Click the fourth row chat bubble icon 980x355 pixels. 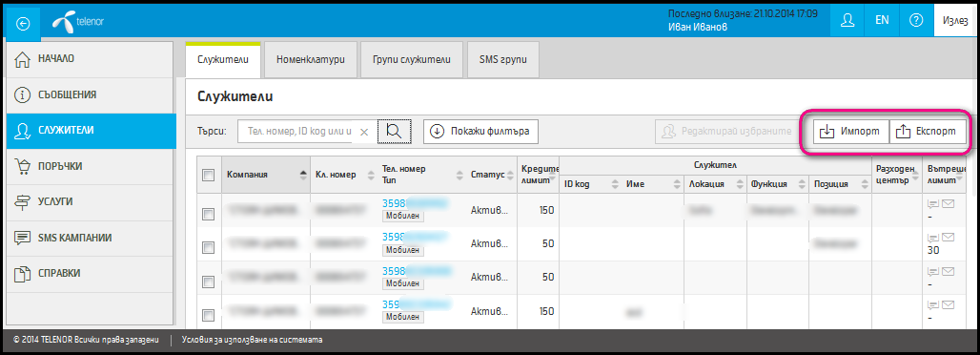(933, 305)
